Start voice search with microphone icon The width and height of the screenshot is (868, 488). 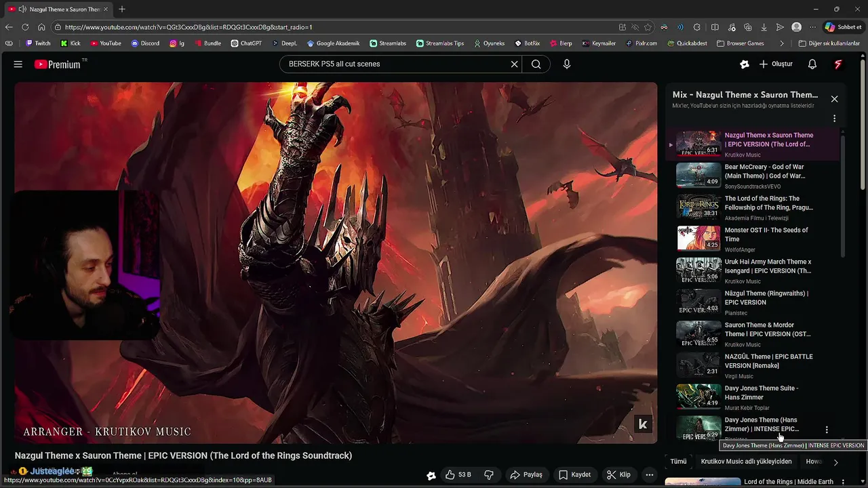567,64
